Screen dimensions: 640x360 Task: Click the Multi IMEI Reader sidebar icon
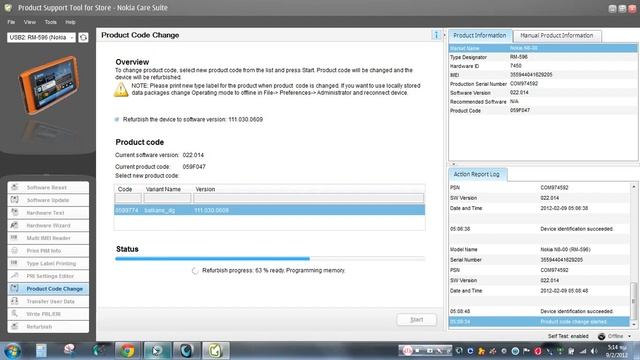(x=15, y=238)
